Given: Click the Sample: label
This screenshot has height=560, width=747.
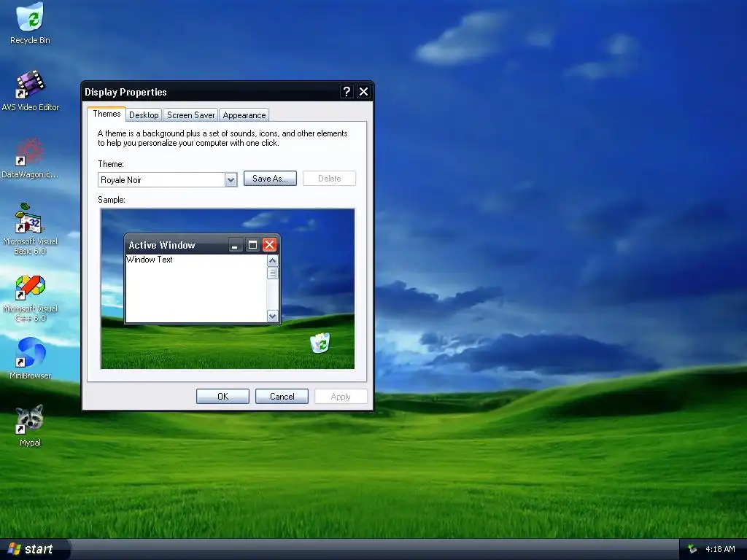Looking at the screenshot, I should [x=112, y=200].
